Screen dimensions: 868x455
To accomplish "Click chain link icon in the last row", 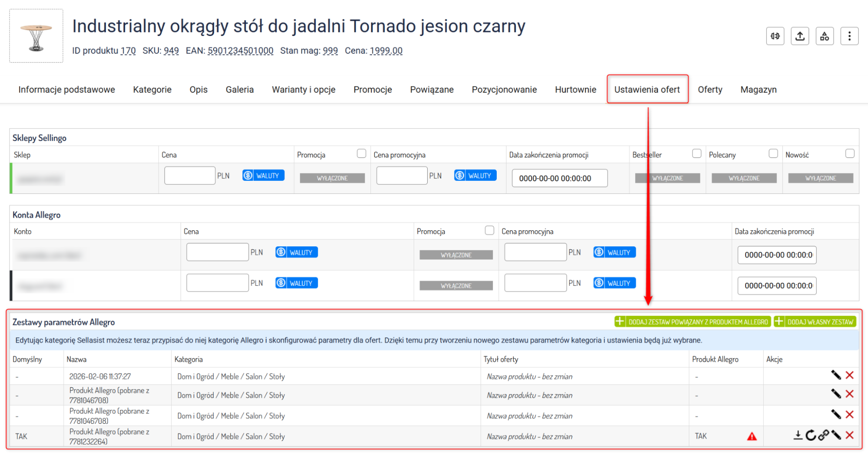I will tap(823, 435).
